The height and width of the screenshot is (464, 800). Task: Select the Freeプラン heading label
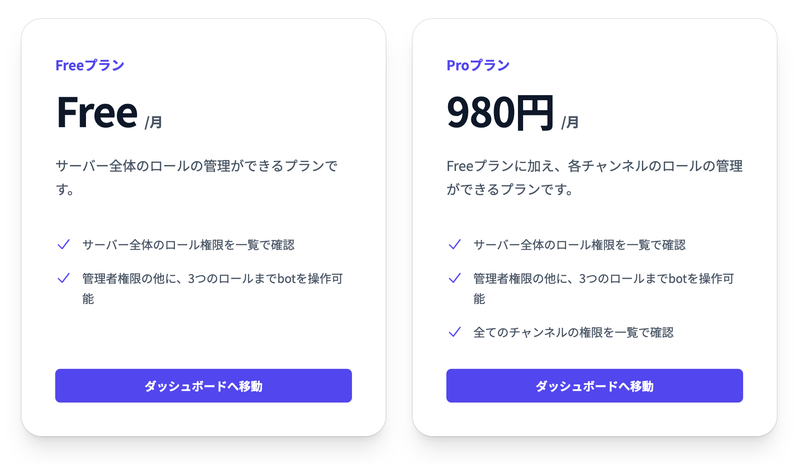coord(90,65)
